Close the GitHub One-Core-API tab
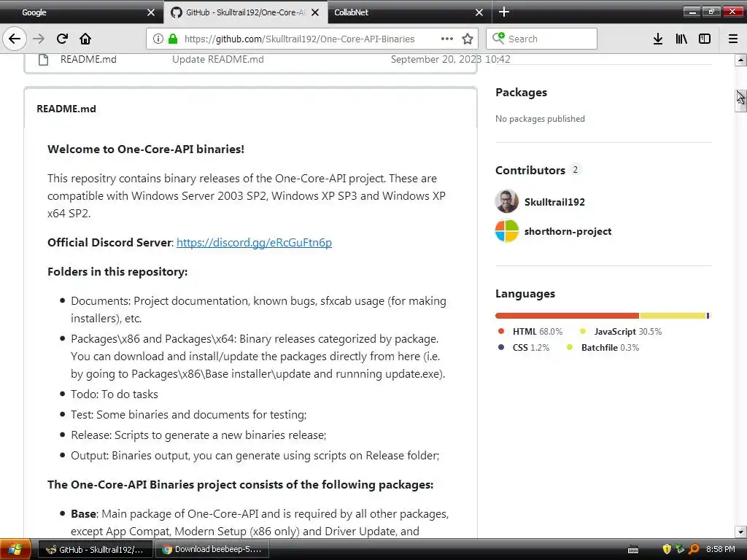Screen dimensions: 747x560 (315, 12)
